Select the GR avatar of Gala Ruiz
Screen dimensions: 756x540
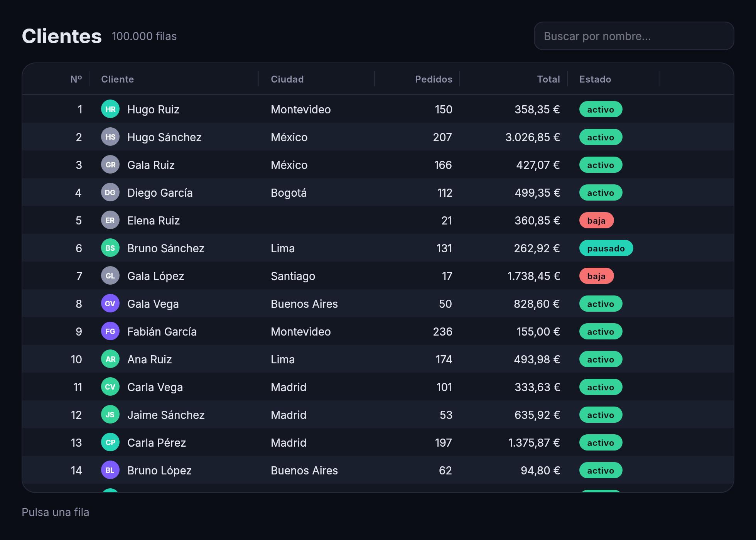click(x=110, y=165)
